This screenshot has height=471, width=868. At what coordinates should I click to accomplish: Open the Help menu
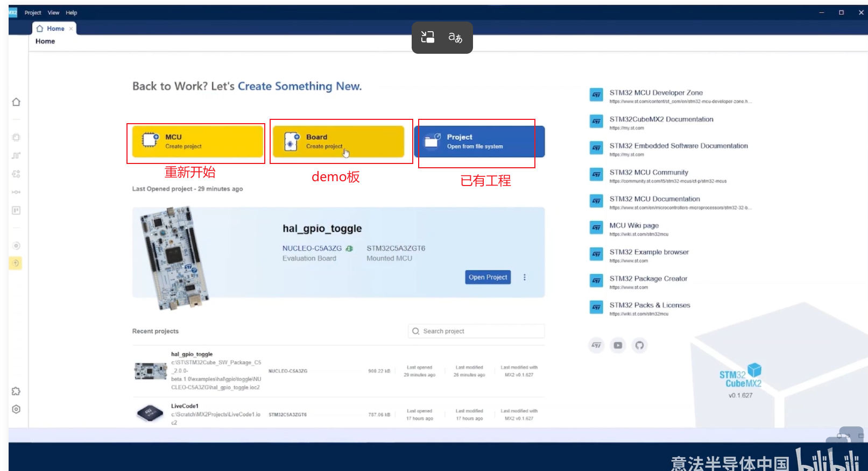pos(72,12)
